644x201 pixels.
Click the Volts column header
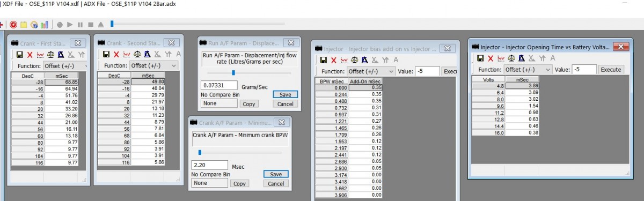pos(489,79)
